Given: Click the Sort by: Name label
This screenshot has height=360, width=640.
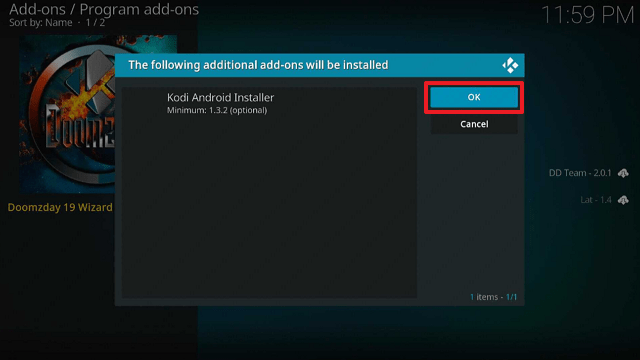Looking at the screenshot, I should point(41,23).
